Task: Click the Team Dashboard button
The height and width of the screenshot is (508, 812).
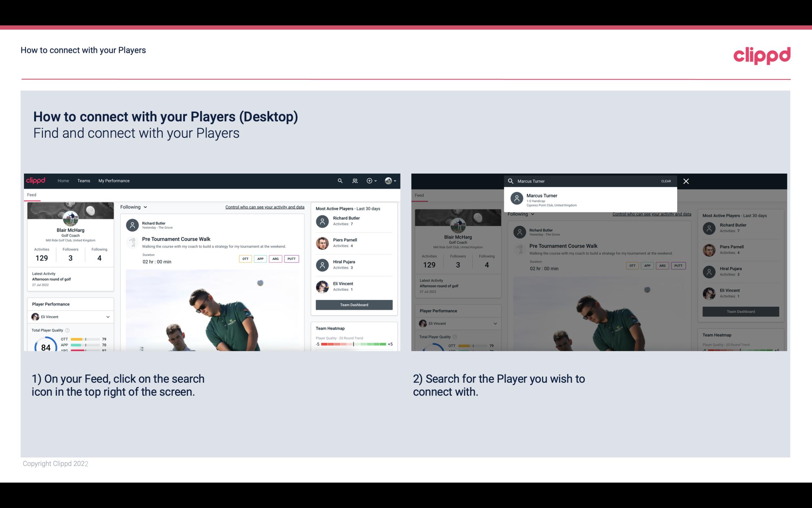Action: click(353, 304)
